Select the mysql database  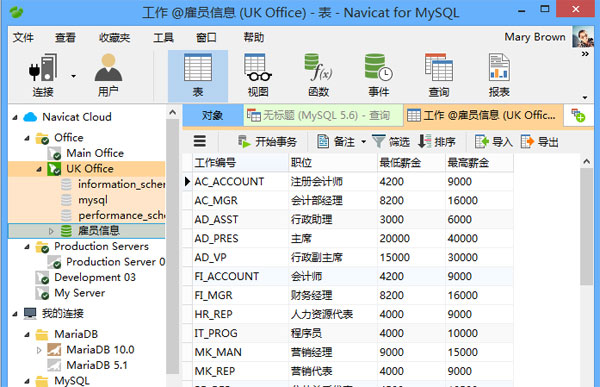click(x=93, y=200)
